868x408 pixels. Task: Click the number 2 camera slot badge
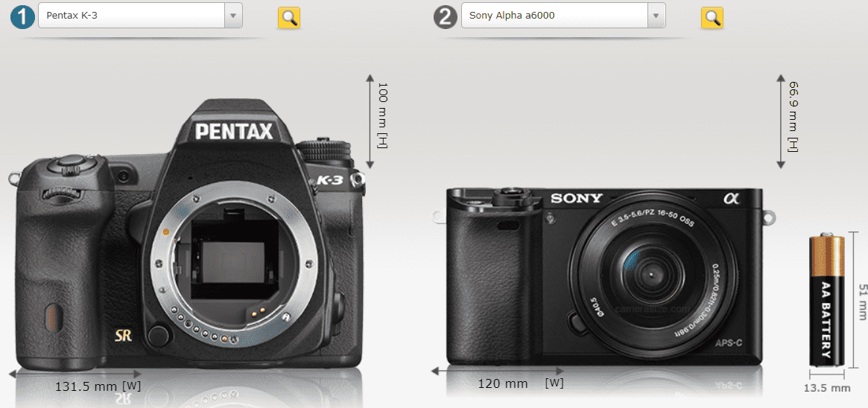click(x=445, y=17)
